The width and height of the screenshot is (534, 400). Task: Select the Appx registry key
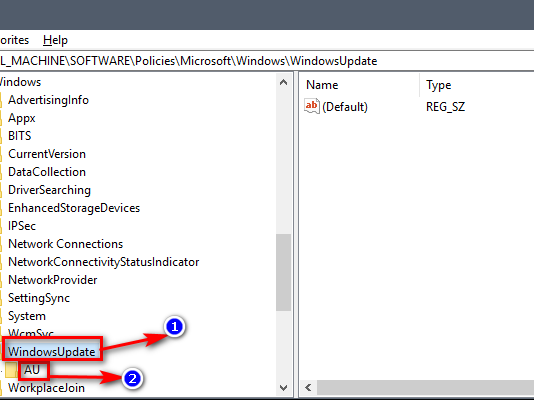21,118
